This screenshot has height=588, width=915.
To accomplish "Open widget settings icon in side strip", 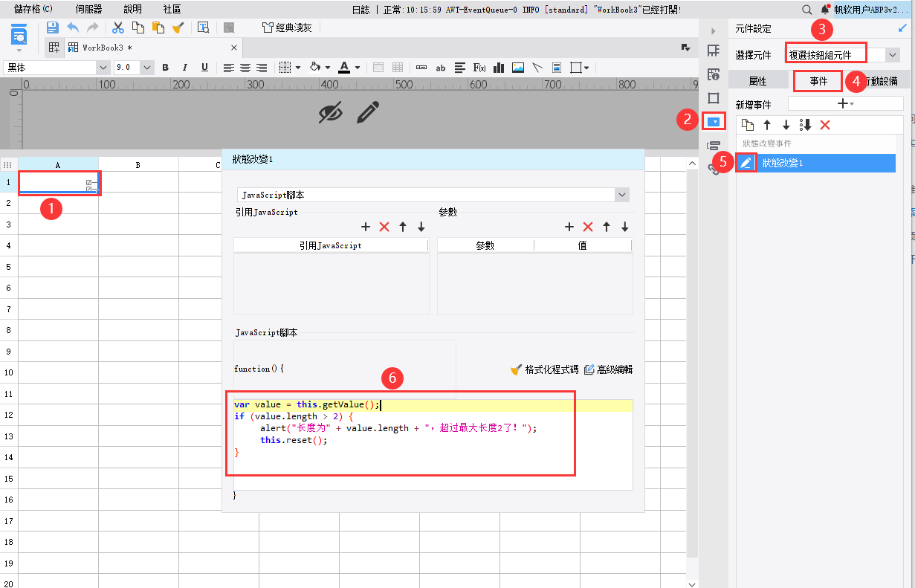I will pyautogui.click(x=714, y=121).
